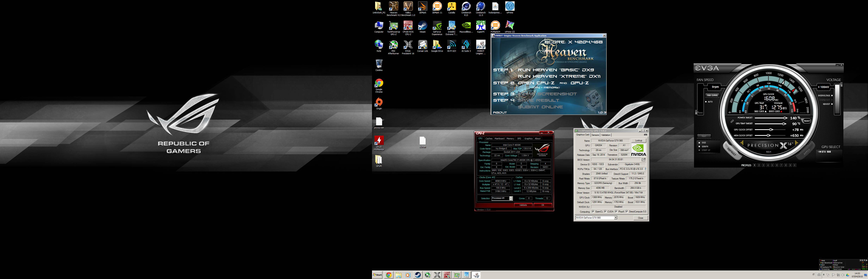Select the PCMark04 desktop icon

[x=495, y=27]
